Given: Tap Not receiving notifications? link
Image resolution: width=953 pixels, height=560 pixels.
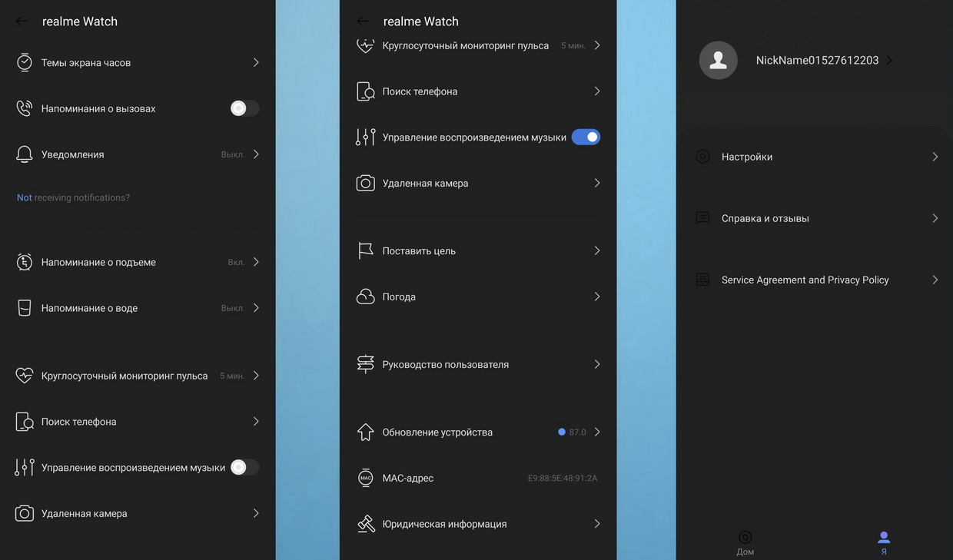Looking at the screenshot, I should point(73,197).
